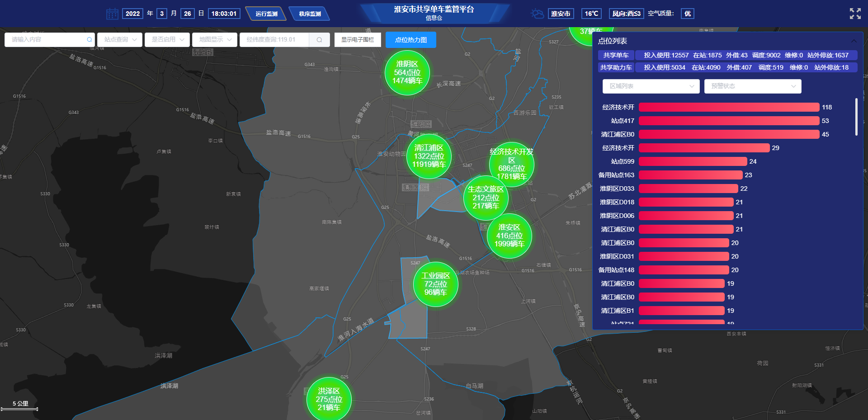Select the 共享助力车 stats row tab
The width and height of the screenshot is (868, 420).
[616, 67]
